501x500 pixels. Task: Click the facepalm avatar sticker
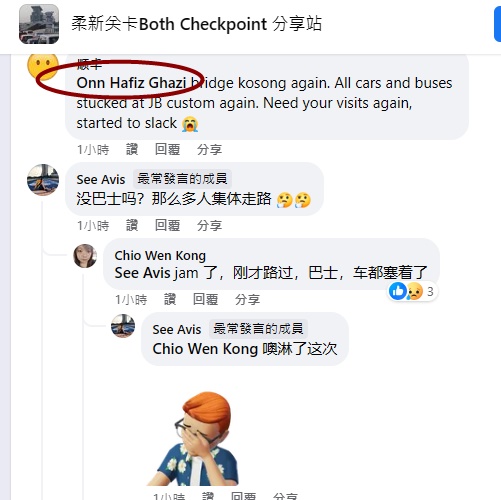(x=197, y=438)
